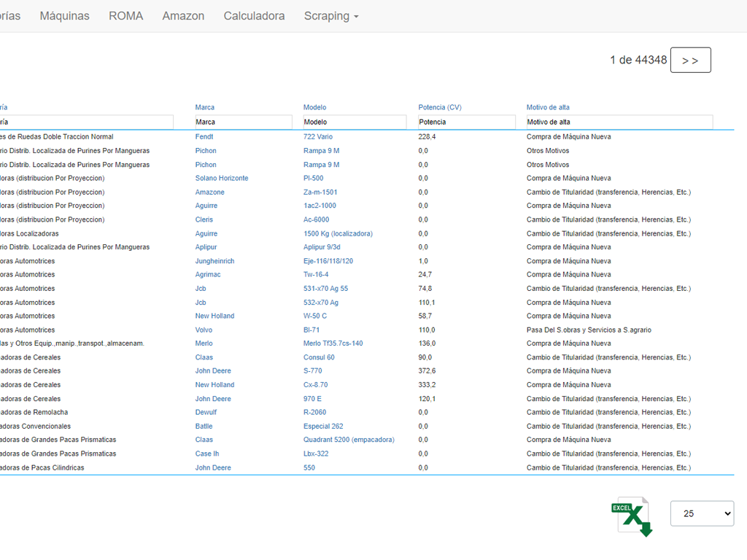Open the Ac-6000 model link
This screenshot has width=747, height=560.
(x=317, y=219)
